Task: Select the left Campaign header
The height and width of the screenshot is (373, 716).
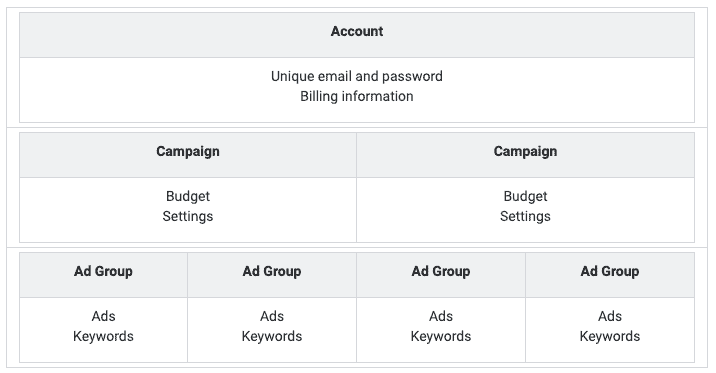Action: coord(188,155)
